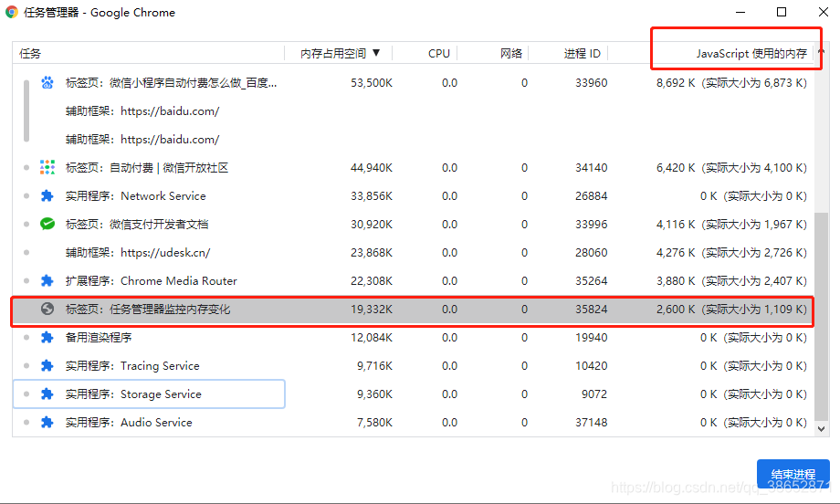Select the 实用程序: Tracing Service row
840x504 pixels.
tap(413, 365)
